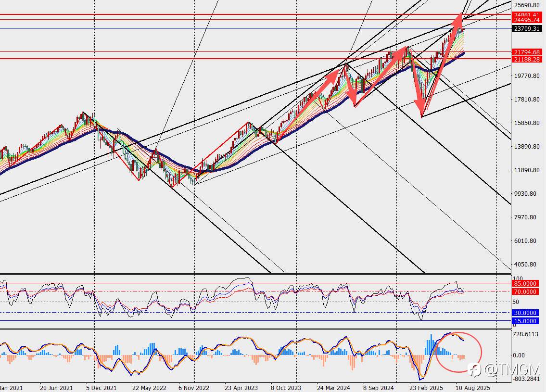This screenshot has width=546, height=392.
Task: Click the oscillator 50 midline label
Action: click(516, 302)
